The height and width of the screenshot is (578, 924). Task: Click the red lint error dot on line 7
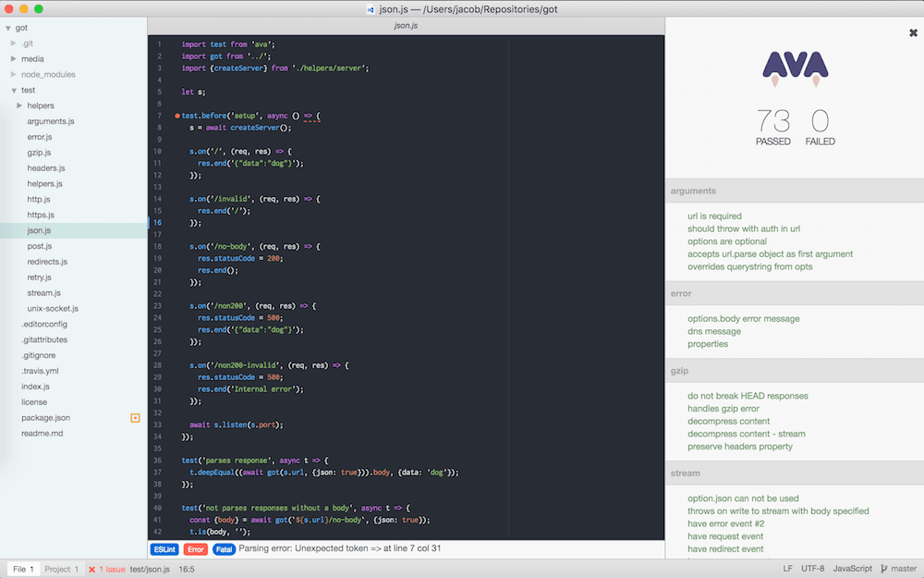pos(177,117)
